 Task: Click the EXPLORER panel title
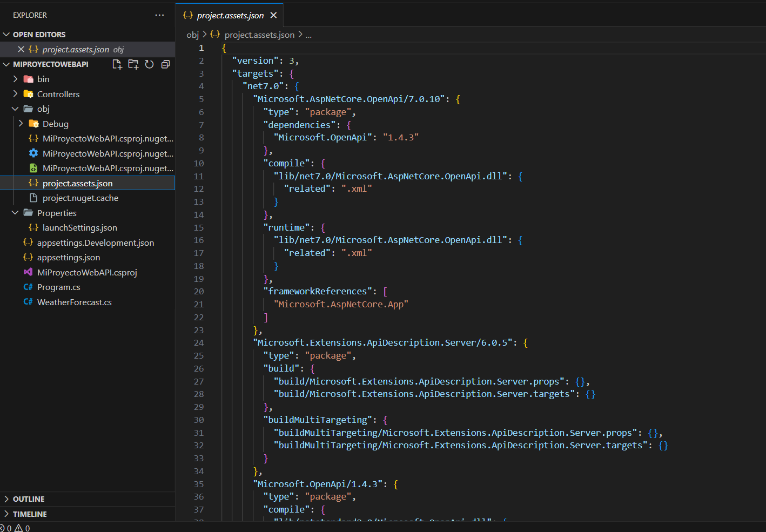(x=30, y=15)
